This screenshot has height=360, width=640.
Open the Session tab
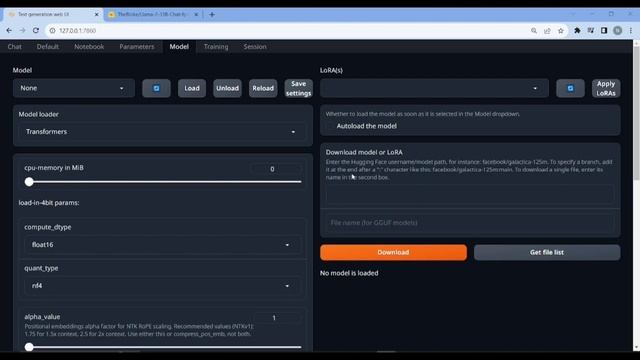tap(255, 47)
